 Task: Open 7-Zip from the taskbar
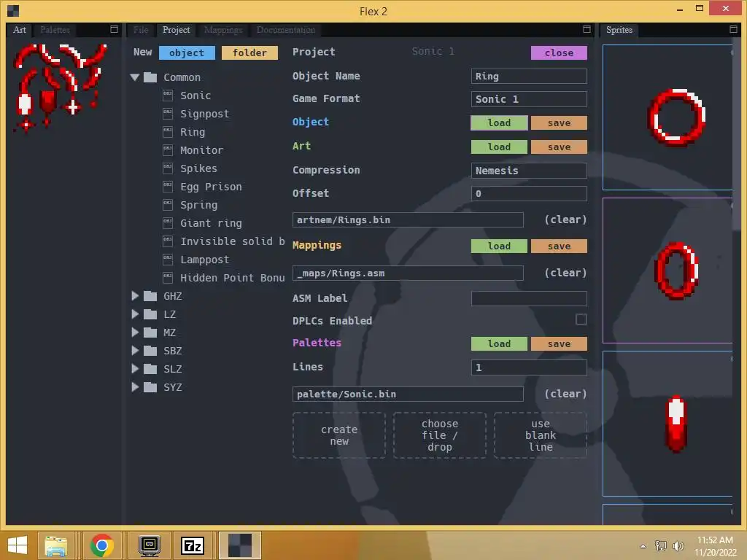(x=193, y=545)
